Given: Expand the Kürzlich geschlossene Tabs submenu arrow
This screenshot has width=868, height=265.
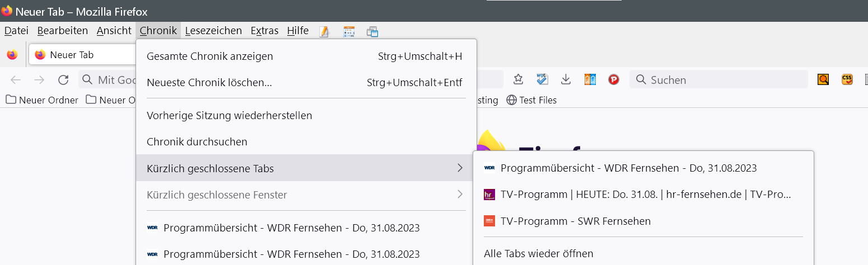Looking at the screenshot, I should tap(460, 168).
